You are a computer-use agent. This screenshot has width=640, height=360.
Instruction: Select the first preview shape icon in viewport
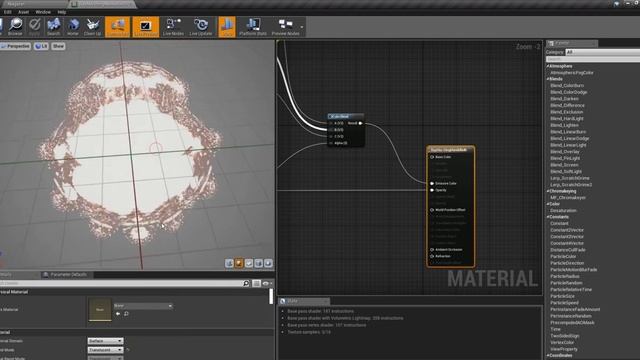[229, 263]
